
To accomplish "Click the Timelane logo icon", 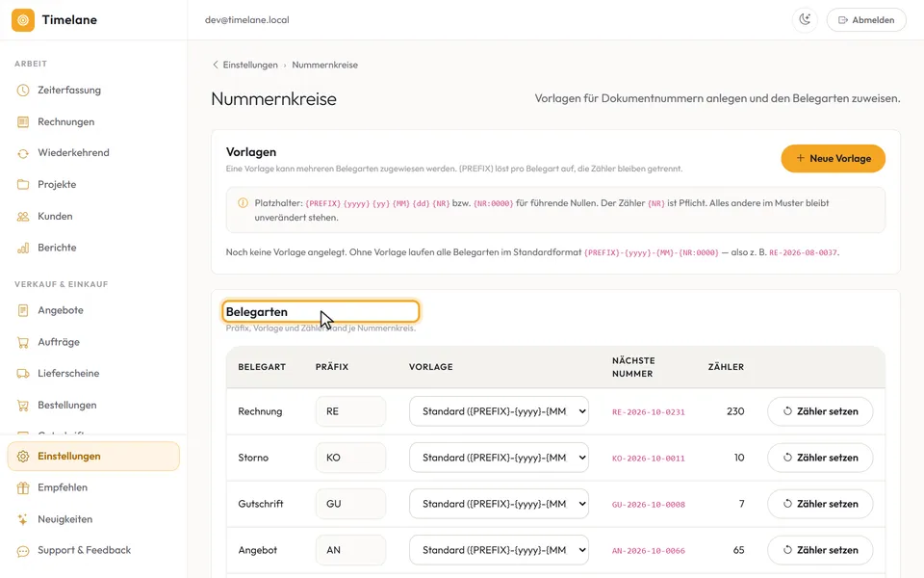I will click(23, 20).
